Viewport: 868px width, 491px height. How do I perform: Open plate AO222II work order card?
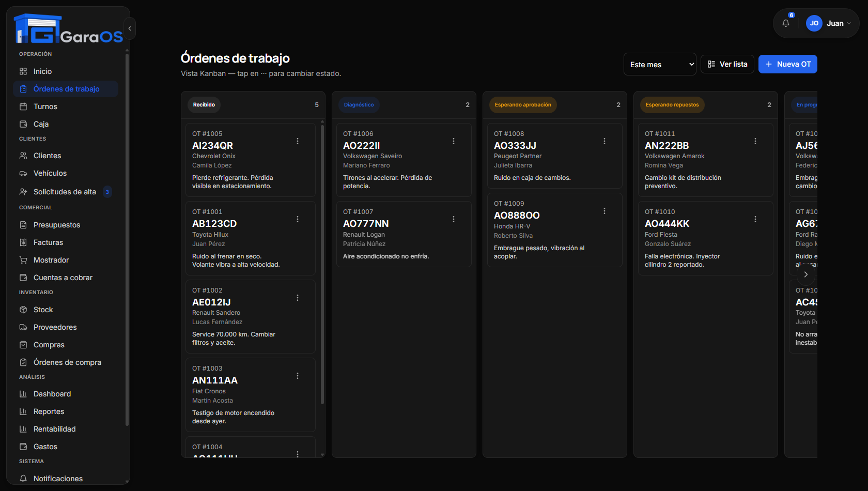click(x=404, y=160)
